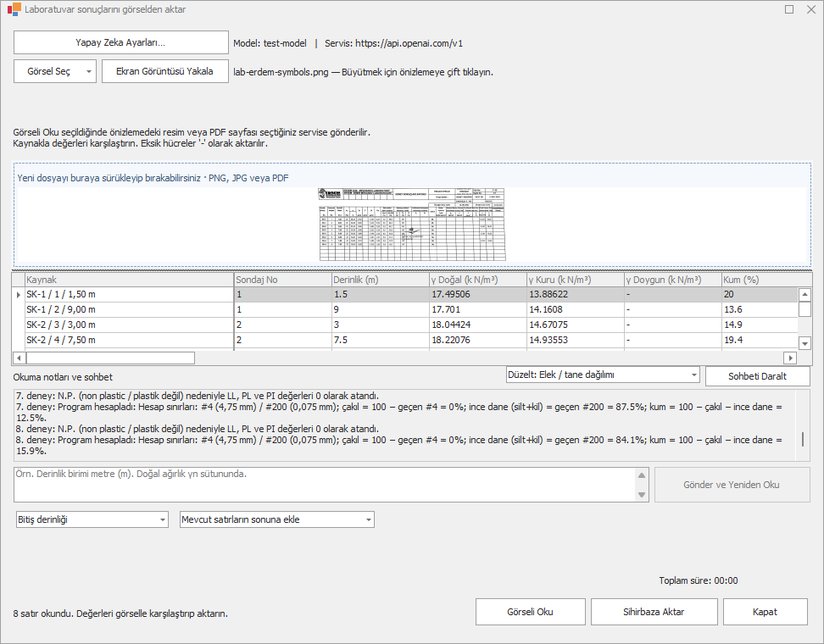This screenshot has width=824, height=644.
Task: Expand Mevcut satırların sonuna ekle dropdown
Action: pos(277,519)
